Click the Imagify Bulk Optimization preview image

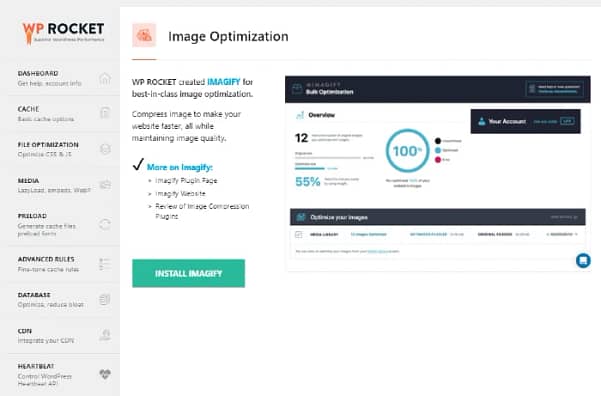438,173
